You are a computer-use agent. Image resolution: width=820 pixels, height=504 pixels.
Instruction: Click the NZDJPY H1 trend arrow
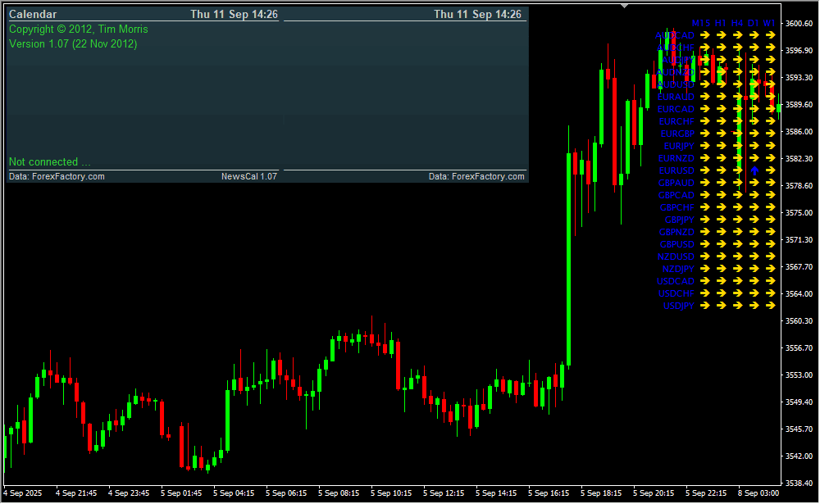[x=720, y=269]
